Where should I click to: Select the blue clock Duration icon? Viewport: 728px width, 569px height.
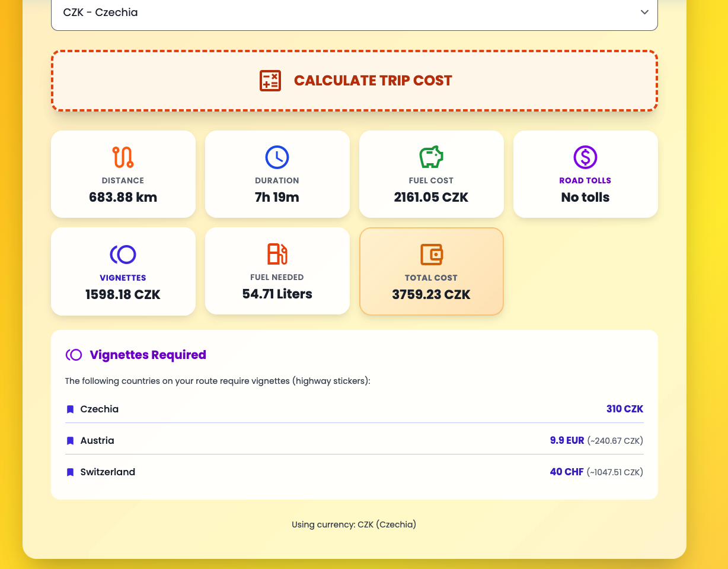277,157
